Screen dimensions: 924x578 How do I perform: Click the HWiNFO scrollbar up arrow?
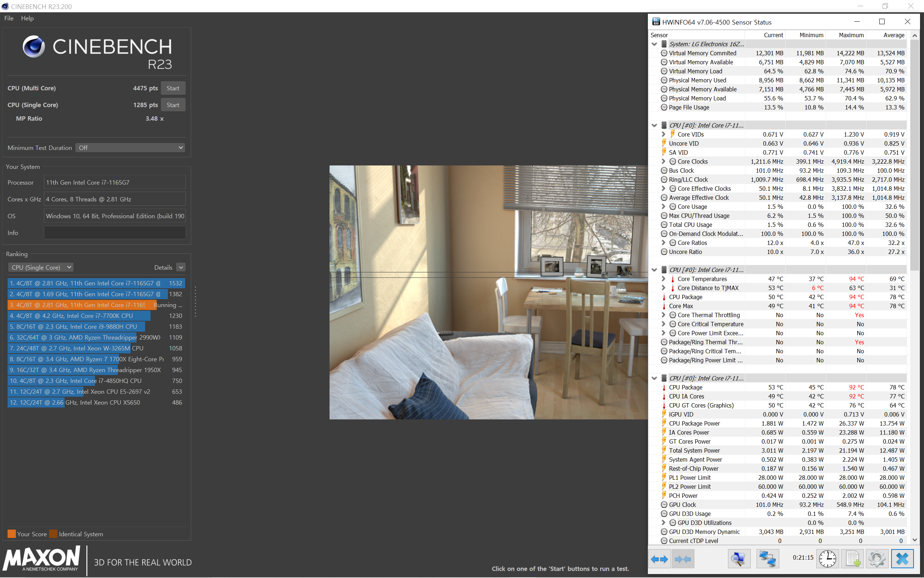point(915,35)
